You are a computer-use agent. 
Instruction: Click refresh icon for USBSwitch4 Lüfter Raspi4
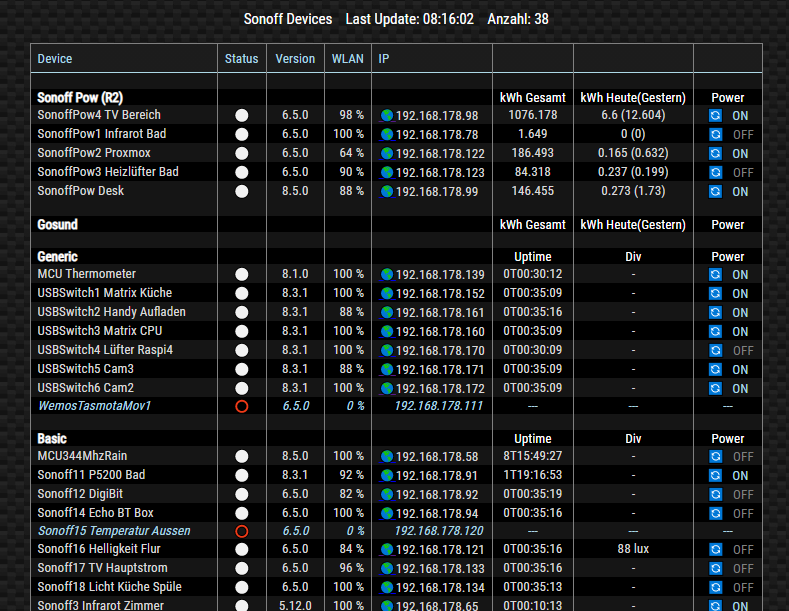(x=716, y=350)
